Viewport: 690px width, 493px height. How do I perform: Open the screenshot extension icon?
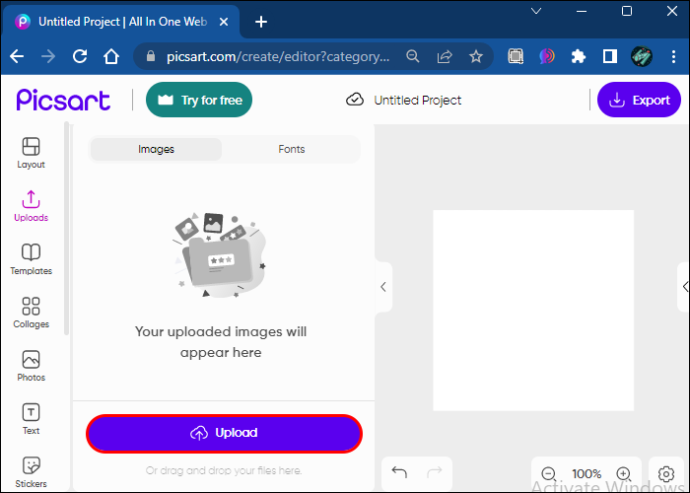tap(516, 56)
